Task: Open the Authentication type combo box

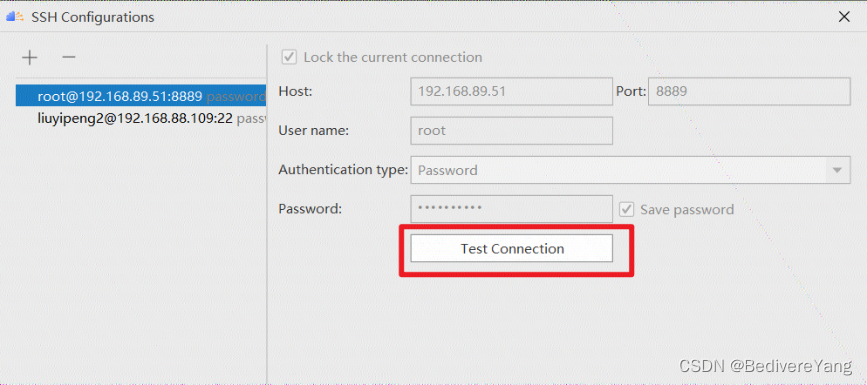Action: [x=630, y=170]
